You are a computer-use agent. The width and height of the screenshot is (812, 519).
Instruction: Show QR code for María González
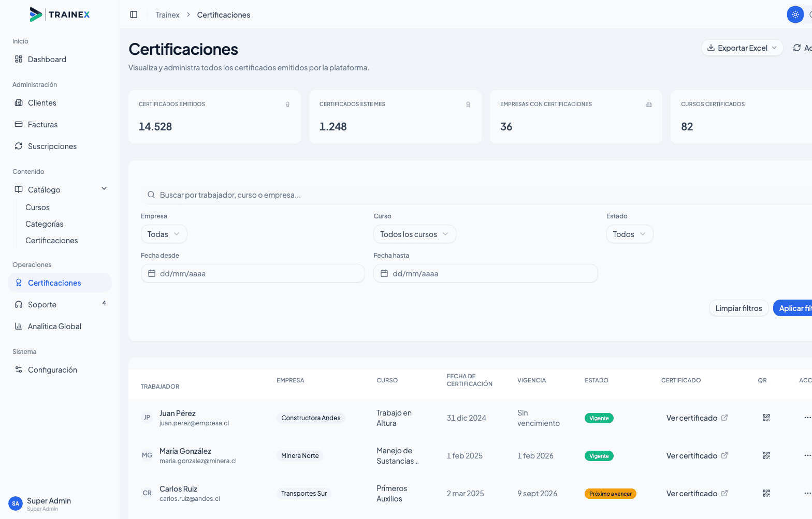tap(766, 455)
